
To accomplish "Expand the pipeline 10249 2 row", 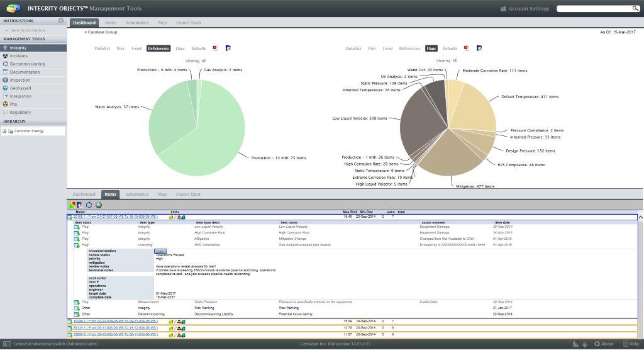I will (x=70, y=322).
